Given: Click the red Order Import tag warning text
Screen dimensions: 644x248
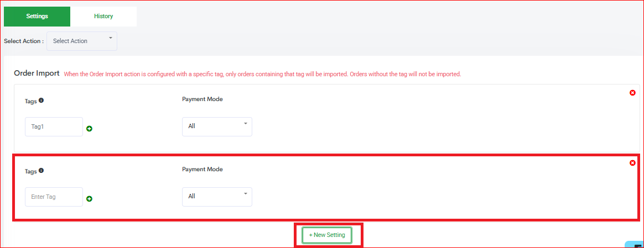Looking at the screenshot, I should [x=262, y=74].
